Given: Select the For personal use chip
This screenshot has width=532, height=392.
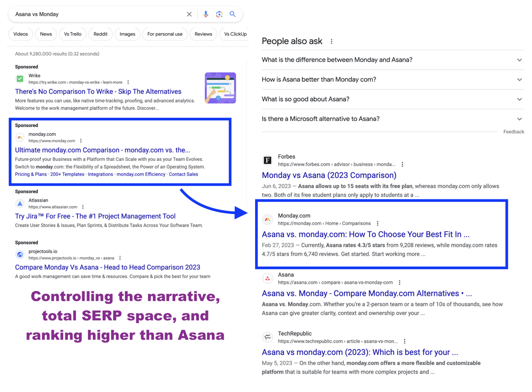Looking at the screenshot, I should pos(165,34).
